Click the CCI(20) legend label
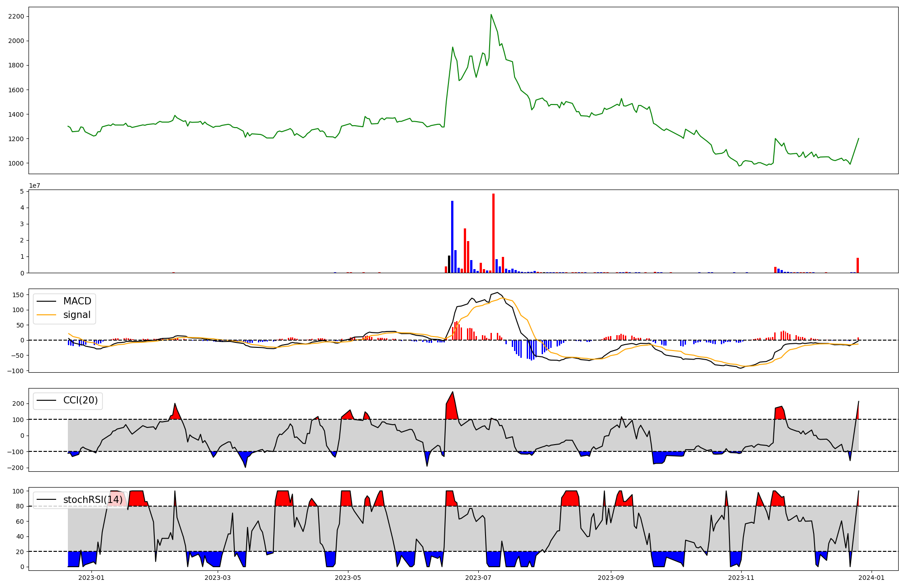Viewport: 905px width, 588px height. click(80, 400)
